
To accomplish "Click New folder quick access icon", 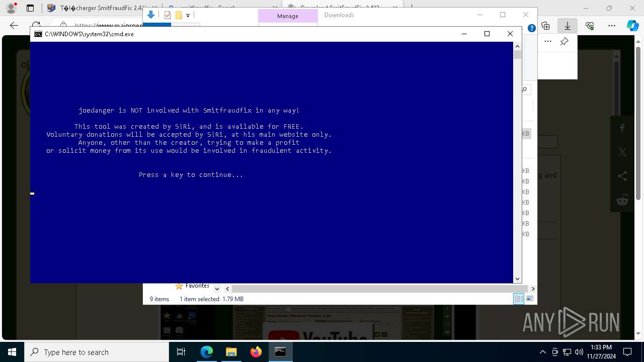I will [179, 15].
